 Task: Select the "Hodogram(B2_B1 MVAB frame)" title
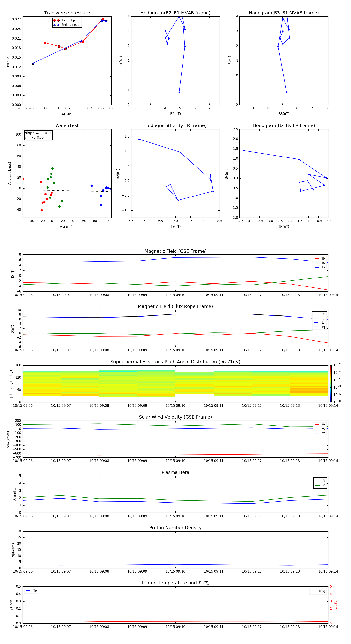175,13
